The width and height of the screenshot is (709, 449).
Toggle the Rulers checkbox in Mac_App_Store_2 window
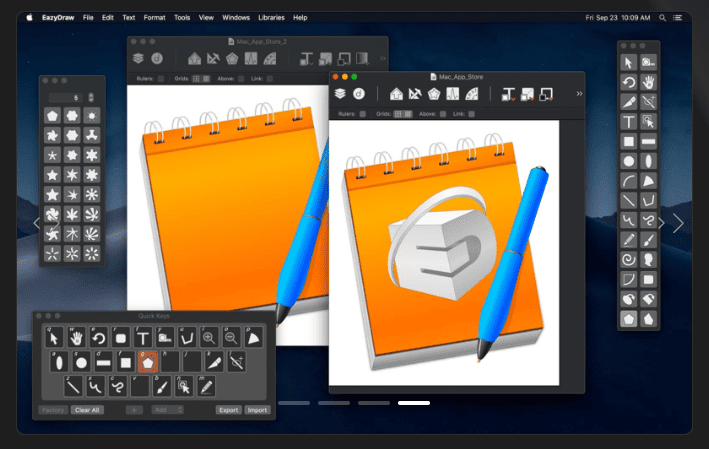click(x=161, y=79)
